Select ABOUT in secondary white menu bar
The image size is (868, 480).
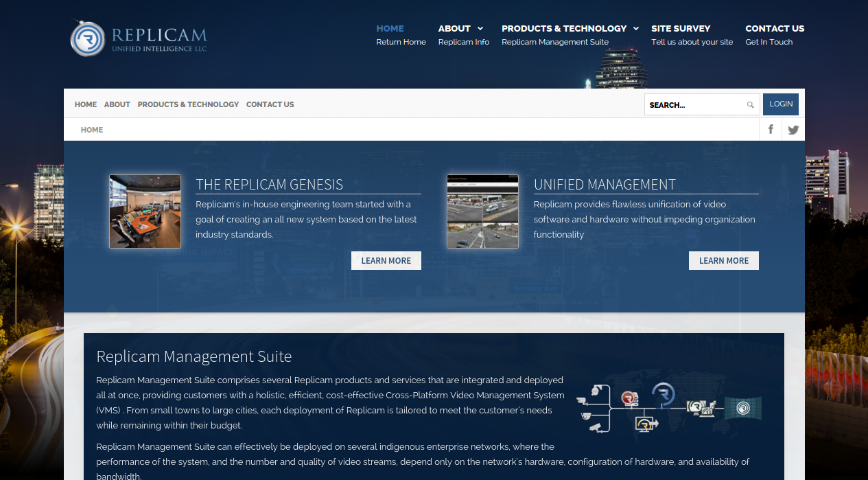(117, 104)
